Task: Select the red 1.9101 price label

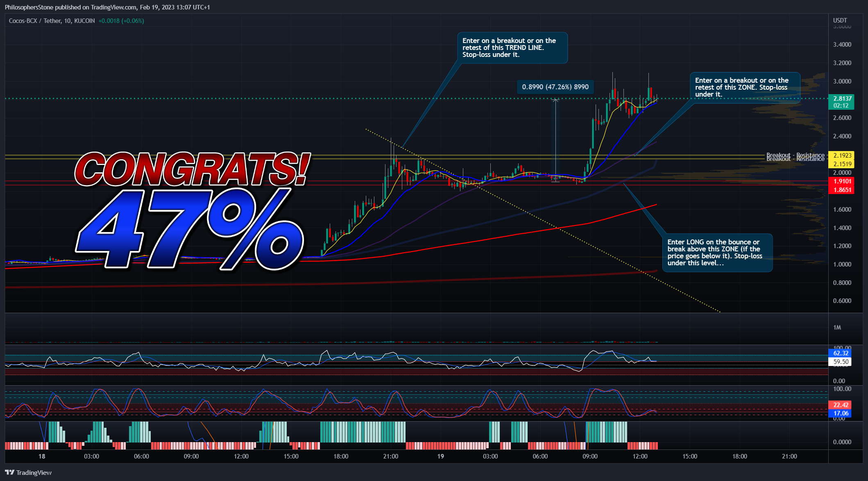Action: tap(841, 181)
